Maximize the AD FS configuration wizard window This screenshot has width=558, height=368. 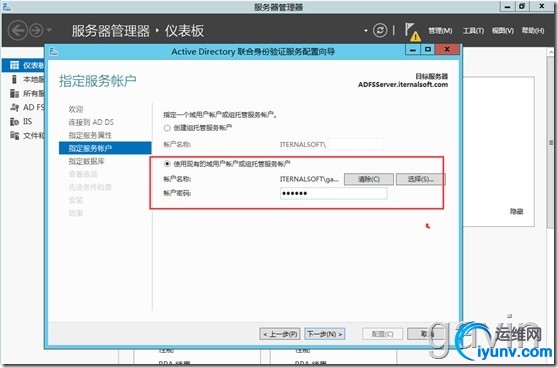(428, 49)
